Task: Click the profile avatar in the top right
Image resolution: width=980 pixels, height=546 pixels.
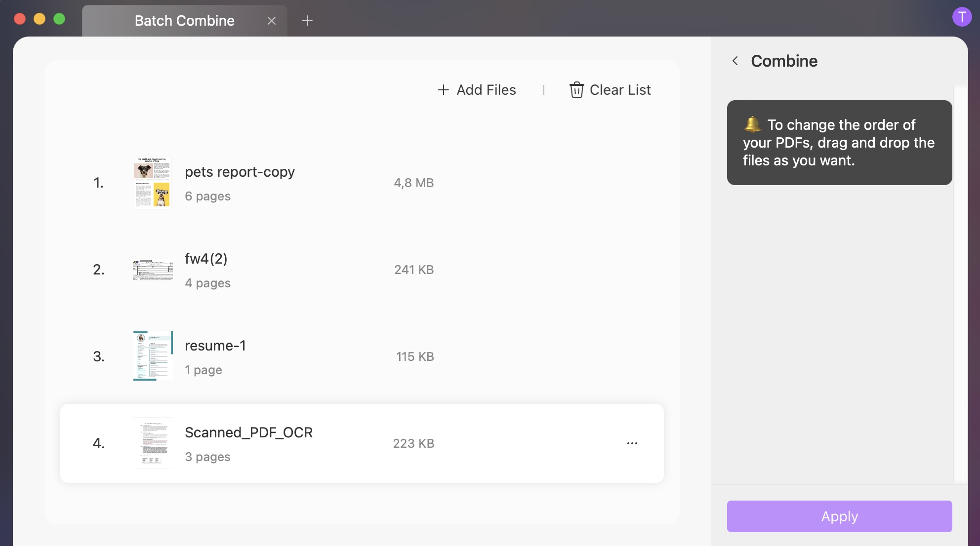Action: coord(961,16)
